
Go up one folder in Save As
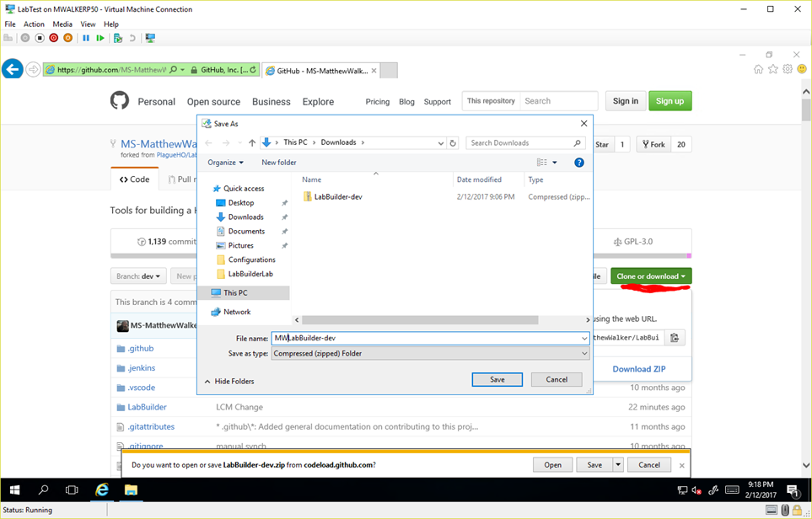click(x=251, y=143)
